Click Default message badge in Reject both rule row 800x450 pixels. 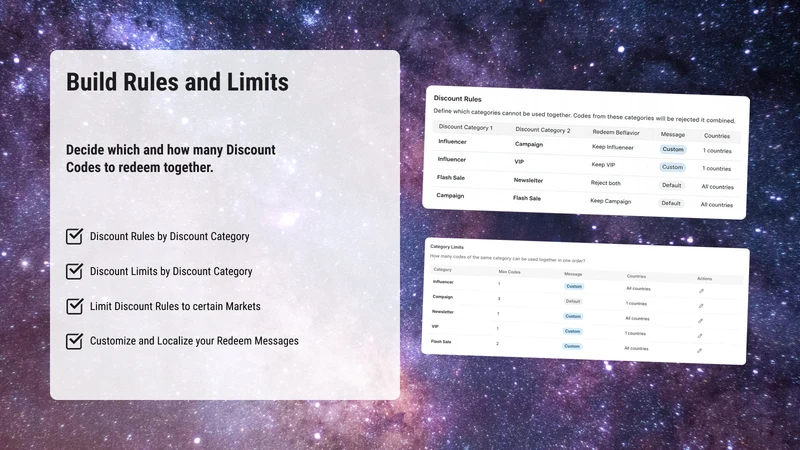point(671,185)
